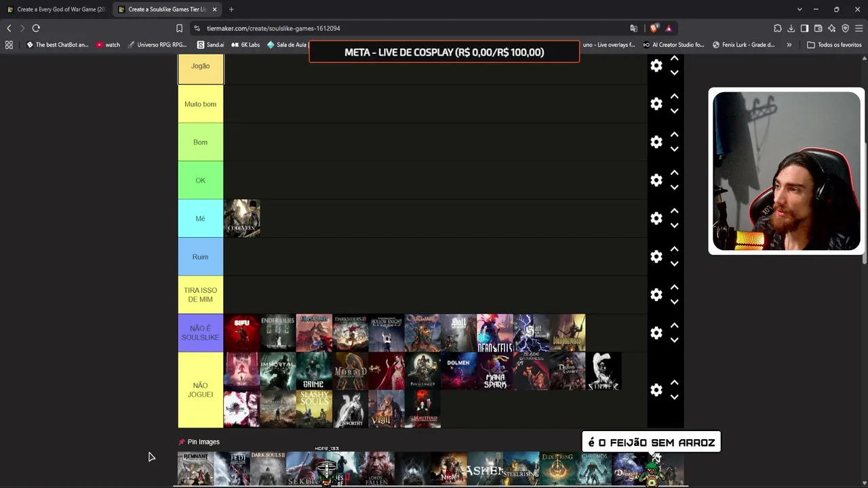Open settings gear for the Mé tier

656,218
